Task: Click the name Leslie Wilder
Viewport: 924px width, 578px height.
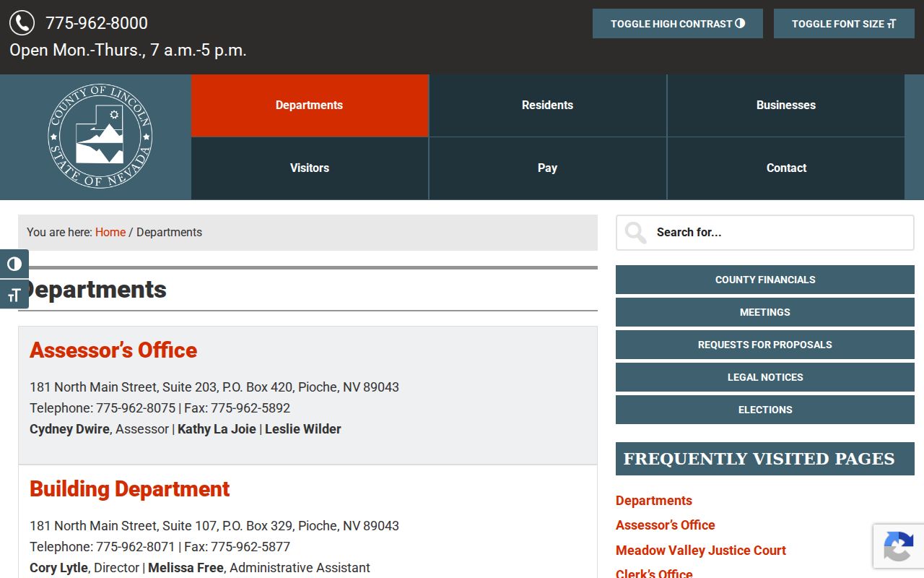Action: [x=303, y=429]
